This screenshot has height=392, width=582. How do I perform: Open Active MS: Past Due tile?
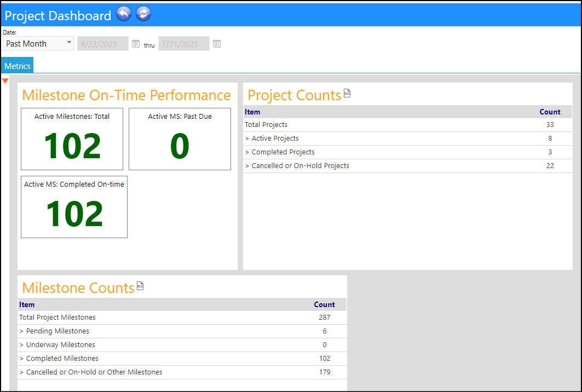pos(180,139)
